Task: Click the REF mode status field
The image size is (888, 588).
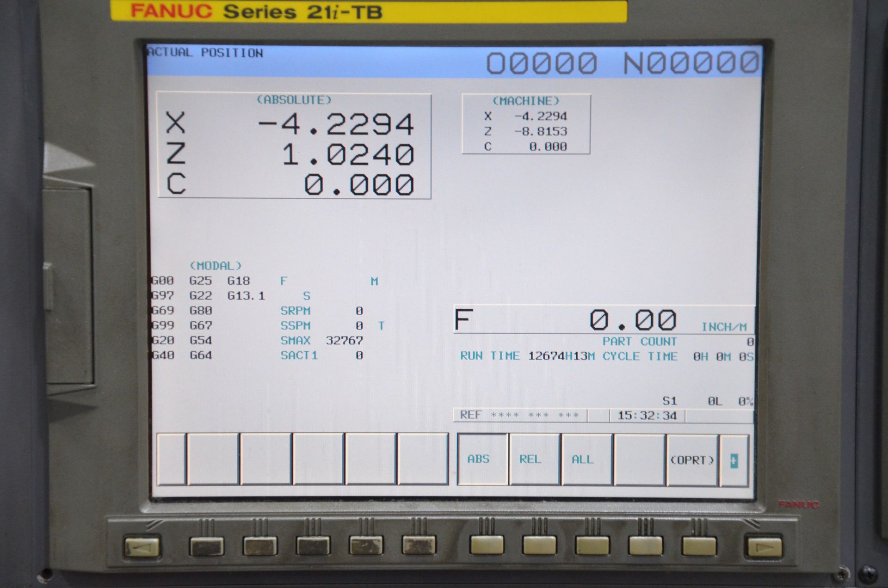Action: [520, 415]
